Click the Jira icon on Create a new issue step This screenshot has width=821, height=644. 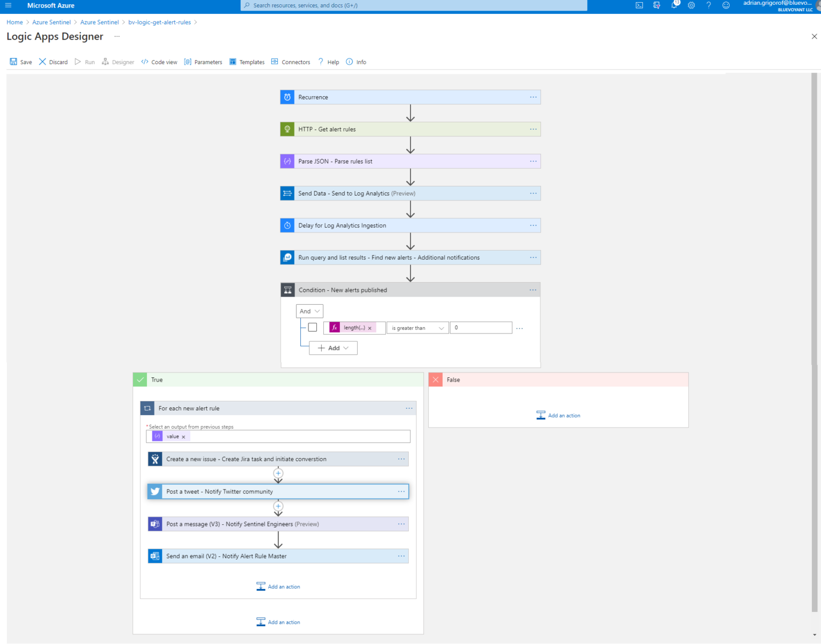coord(155,459)
